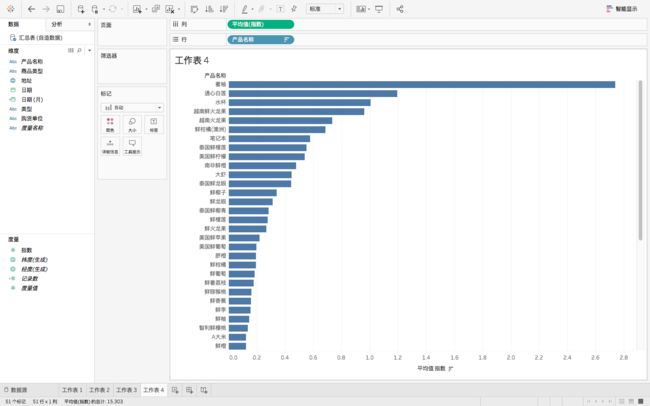Image resolution: width=650 pixels, height=406 pixels.
Task: Click the 详细信息 detail marks button
Action: pyautogui.click(x=110, y=146)
